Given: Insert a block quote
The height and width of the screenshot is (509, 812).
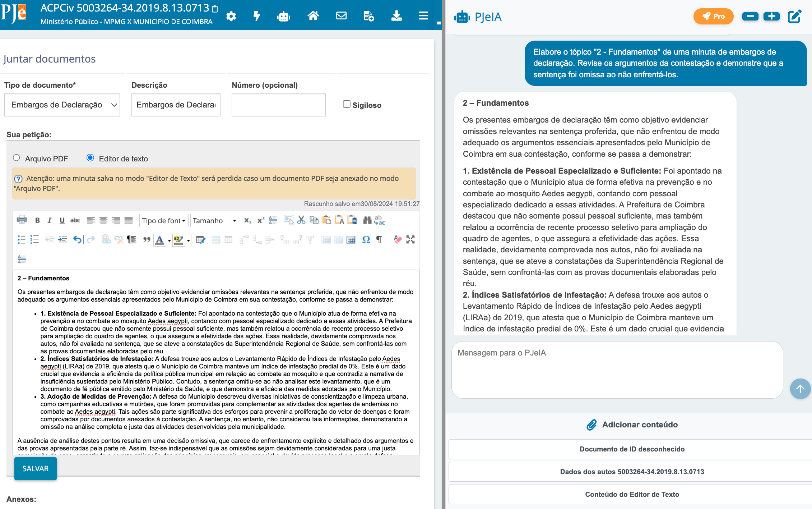Looking at the screenshot, I should click(147, 239).
